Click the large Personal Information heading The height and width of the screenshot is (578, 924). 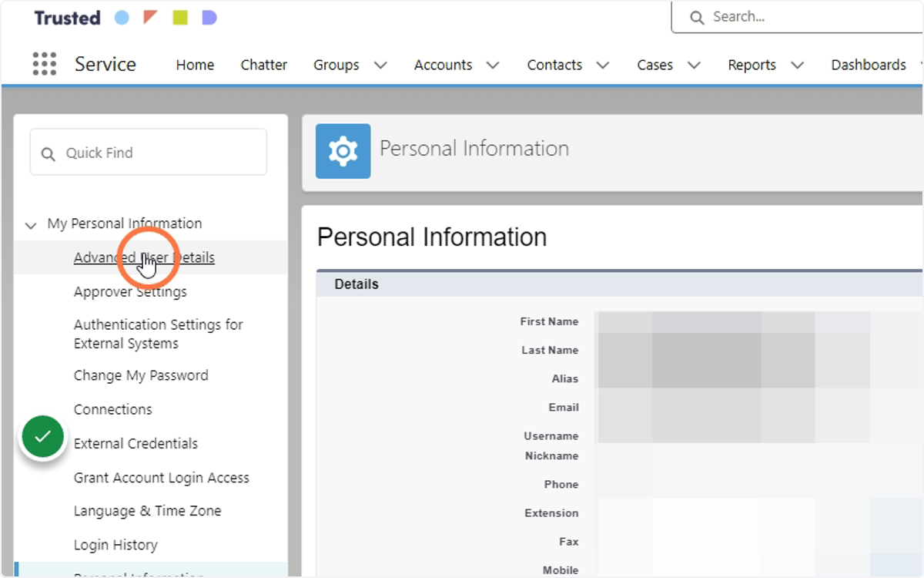[432, 237]
